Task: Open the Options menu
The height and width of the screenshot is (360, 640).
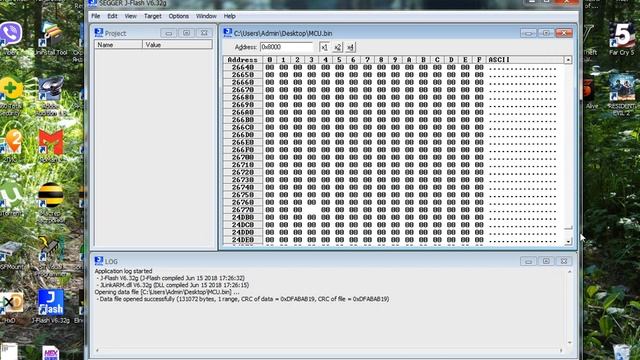Action: click(x=178, y=16)
